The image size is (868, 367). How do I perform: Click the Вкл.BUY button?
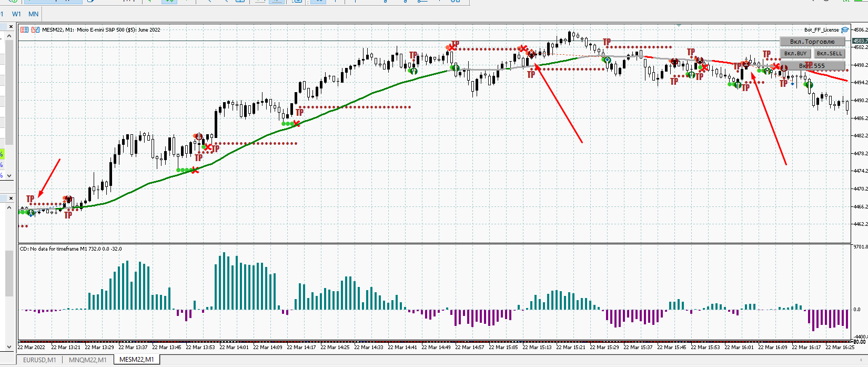795,54
